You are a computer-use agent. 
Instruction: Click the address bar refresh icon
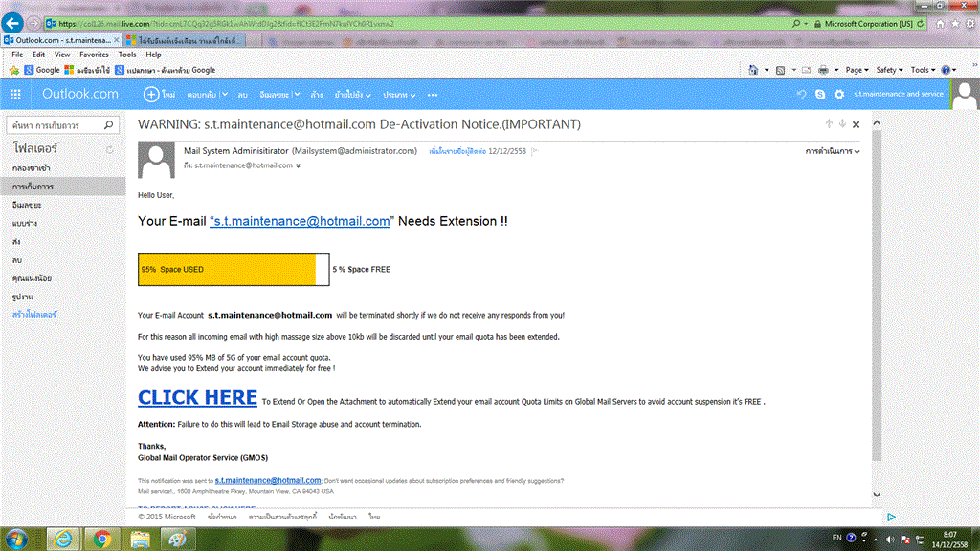[x=920, y=24]
